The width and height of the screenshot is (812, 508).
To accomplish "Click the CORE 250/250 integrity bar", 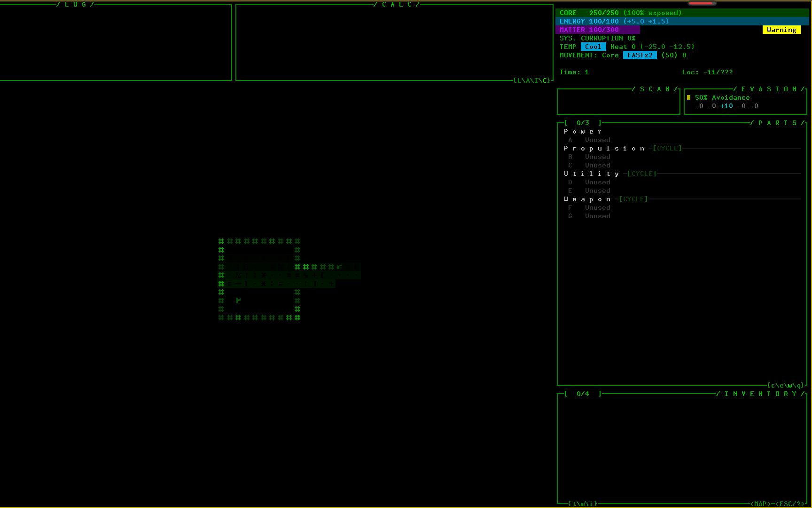I will [x=682, y=13].
